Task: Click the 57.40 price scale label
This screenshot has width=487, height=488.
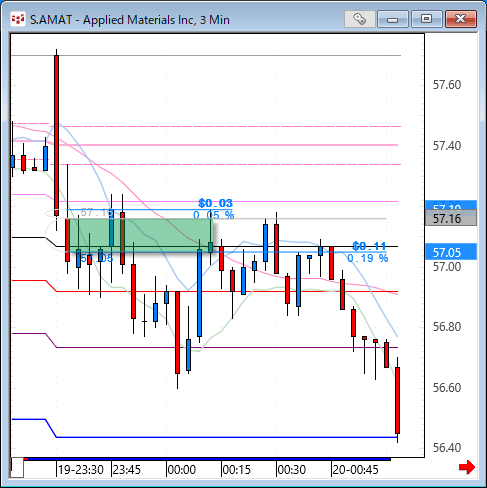Action: click(x=447, y=146)
